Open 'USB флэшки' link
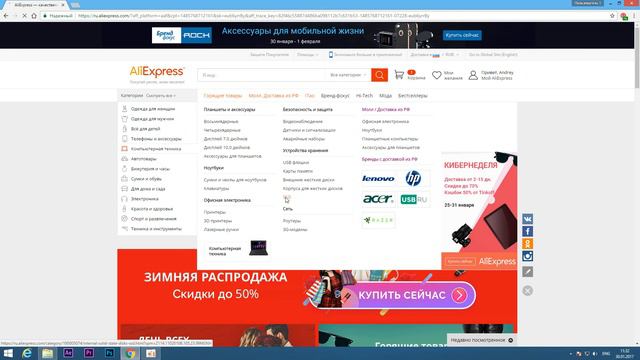 pos(296,163)
